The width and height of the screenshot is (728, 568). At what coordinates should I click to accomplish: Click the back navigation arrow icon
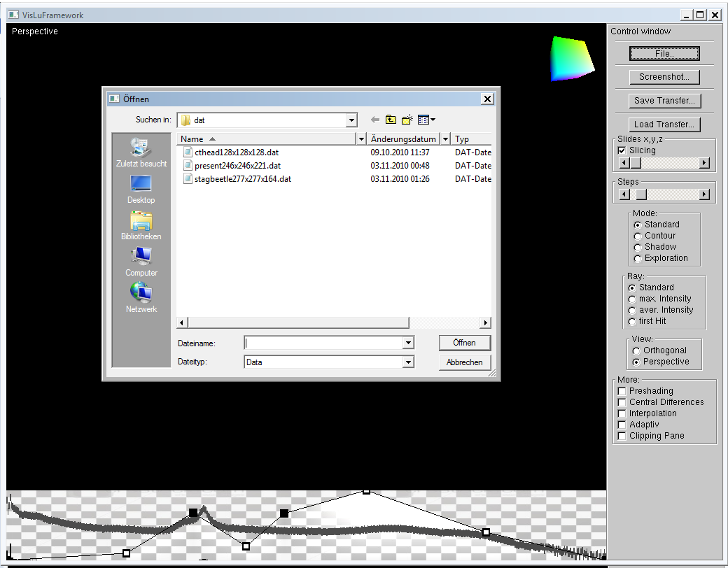(x=375, y=120)
